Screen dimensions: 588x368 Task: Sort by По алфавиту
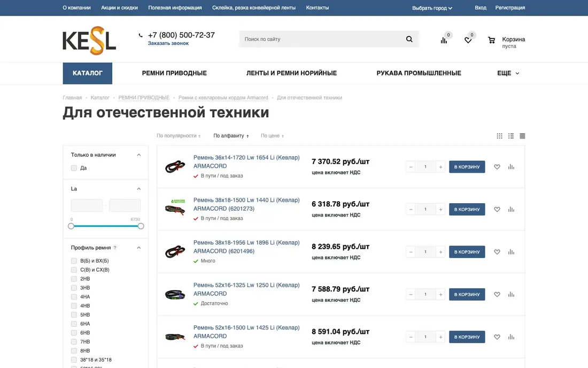pos(231,136)
